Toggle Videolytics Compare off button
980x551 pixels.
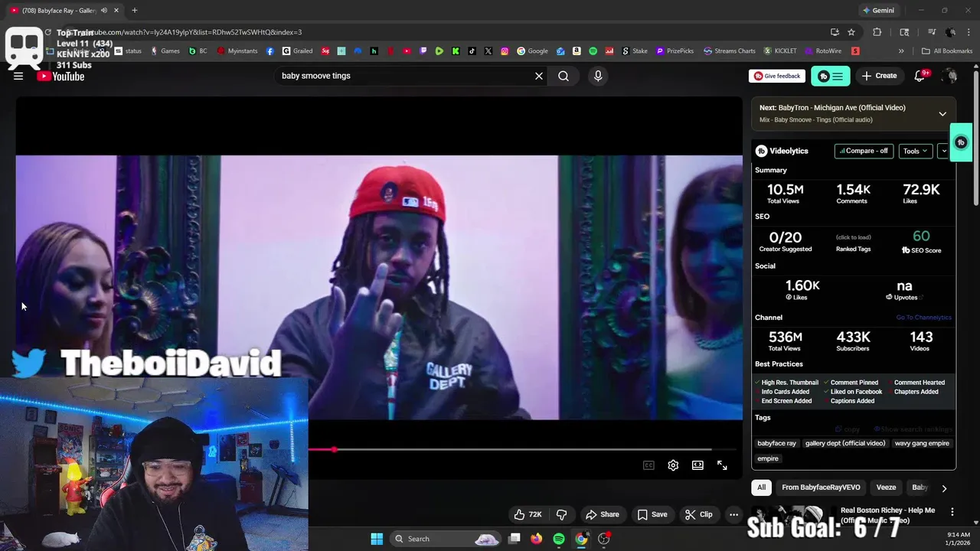[x=864, y=151]
